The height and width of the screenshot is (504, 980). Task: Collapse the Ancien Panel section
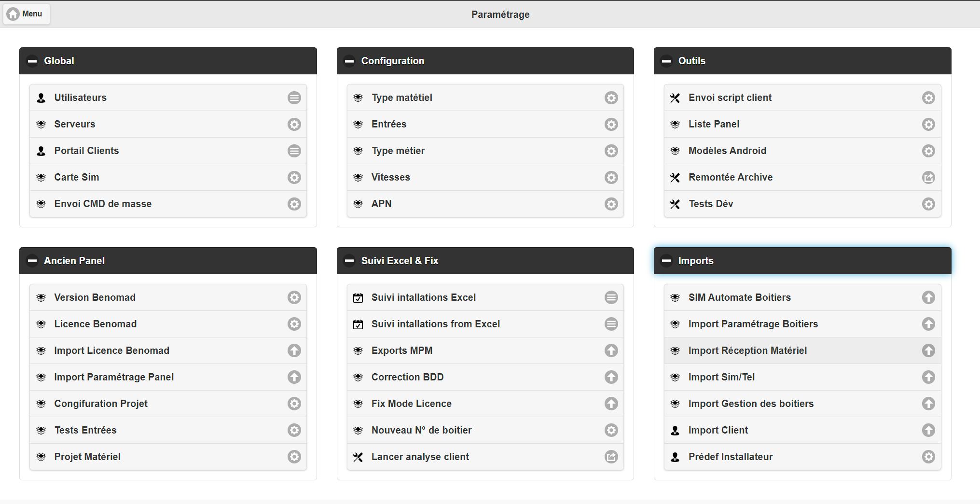(32, 261)
